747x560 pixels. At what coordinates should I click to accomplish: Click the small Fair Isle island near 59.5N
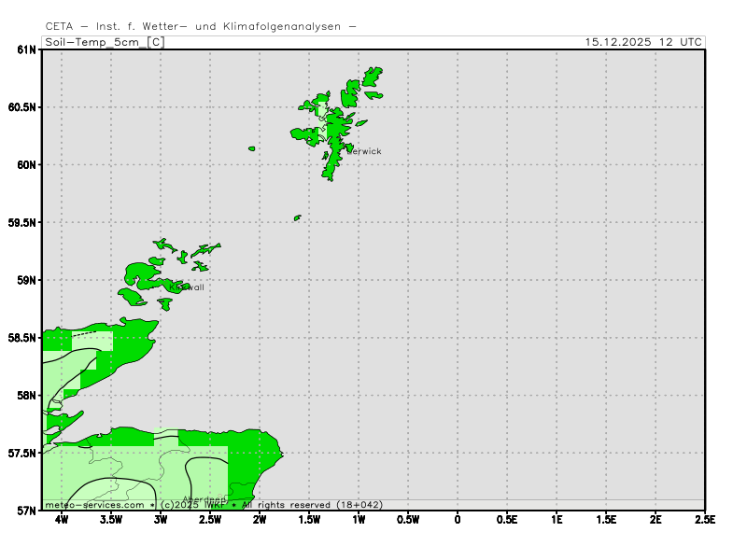click(x=298, y=217)
